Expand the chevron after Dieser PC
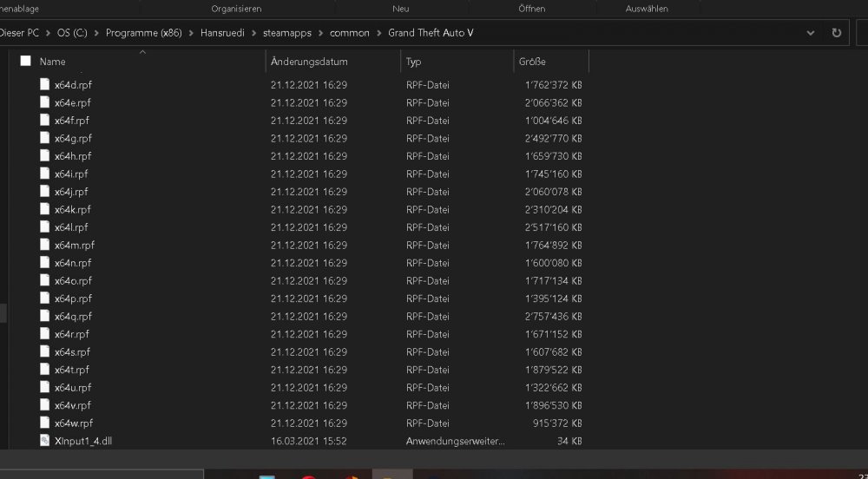 click(x=48, y=33)
